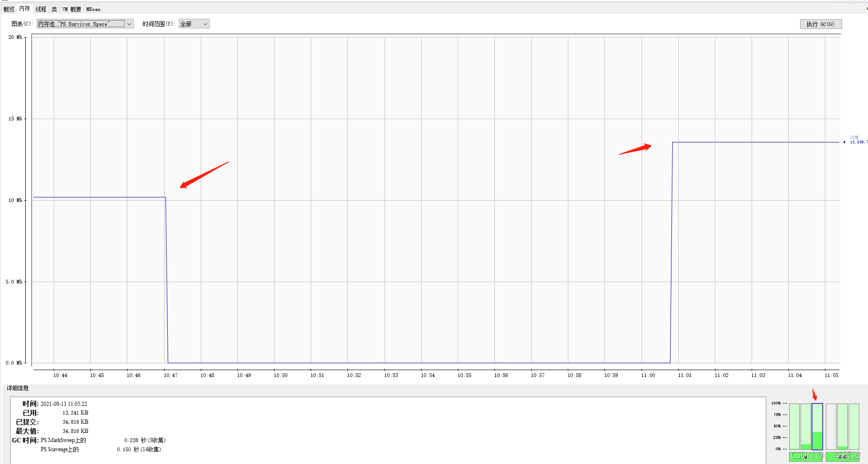Select the last non-heap pool usage bar
The image size is (868, 464).
[x=854, y=426]
